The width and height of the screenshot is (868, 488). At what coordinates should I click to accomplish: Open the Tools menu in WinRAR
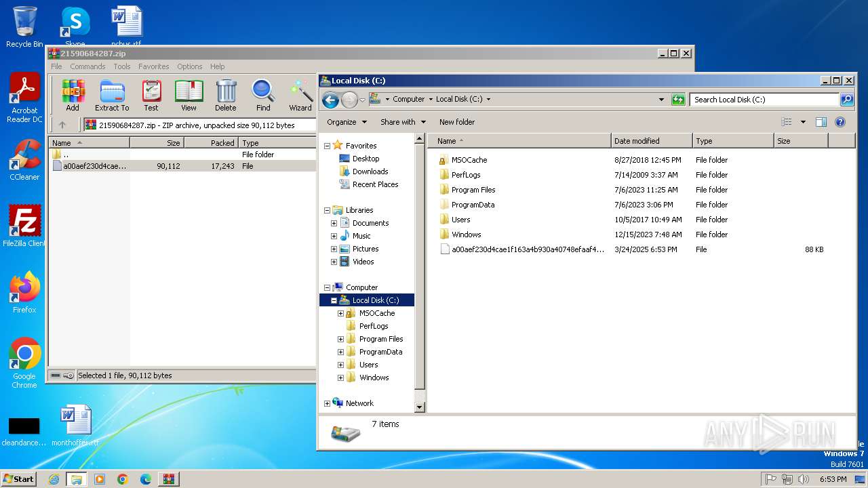point(122,66)
